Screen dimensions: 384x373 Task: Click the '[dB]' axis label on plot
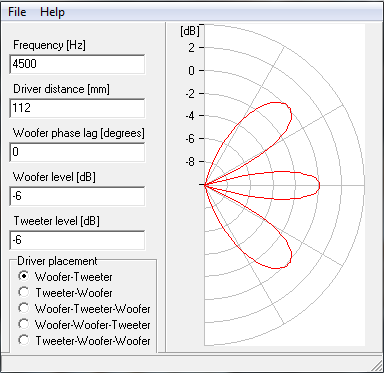(190, 31)
